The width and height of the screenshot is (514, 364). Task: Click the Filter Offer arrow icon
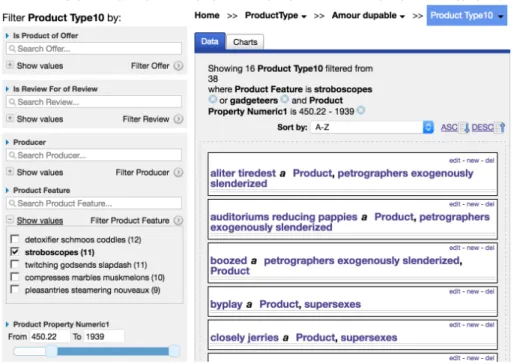[x=179, y=66]
